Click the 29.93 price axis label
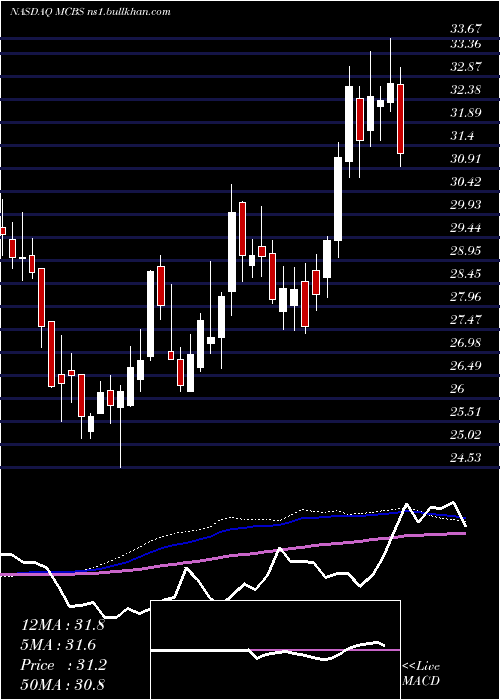The width and height of the screenshot is (500, 700). tap(466, 205)
